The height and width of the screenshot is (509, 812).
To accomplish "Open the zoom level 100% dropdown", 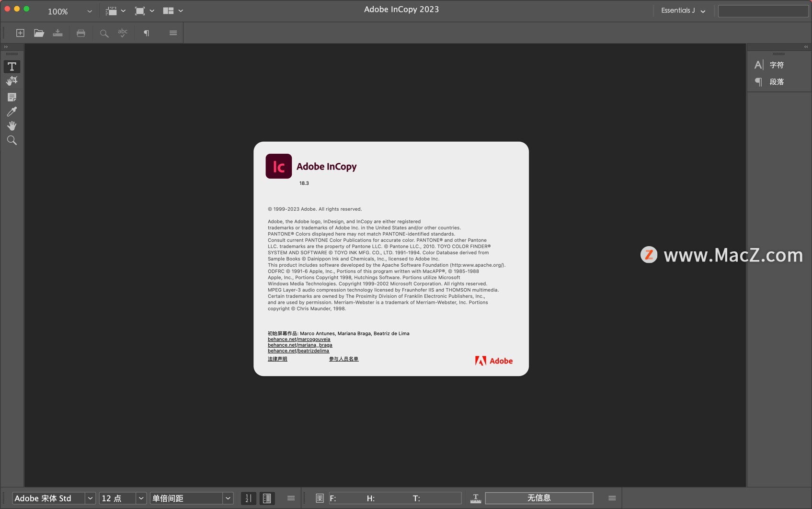I will (x=89, y=11).
